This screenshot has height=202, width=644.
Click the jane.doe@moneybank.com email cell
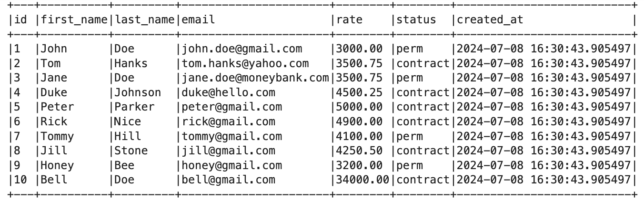(255, 78)
